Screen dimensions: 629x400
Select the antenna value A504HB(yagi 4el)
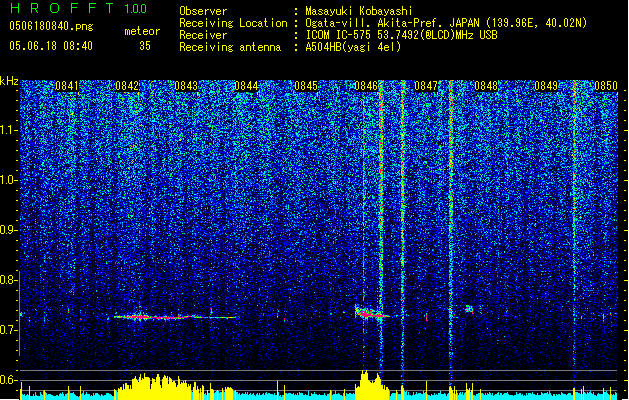point(353,47)
